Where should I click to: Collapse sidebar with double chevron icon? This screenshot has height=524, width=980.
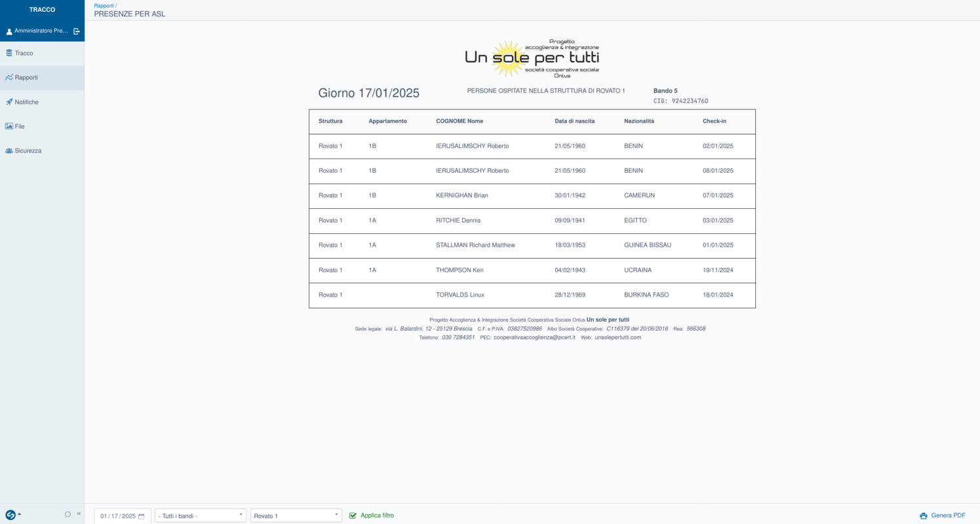[x=79, y=514]
